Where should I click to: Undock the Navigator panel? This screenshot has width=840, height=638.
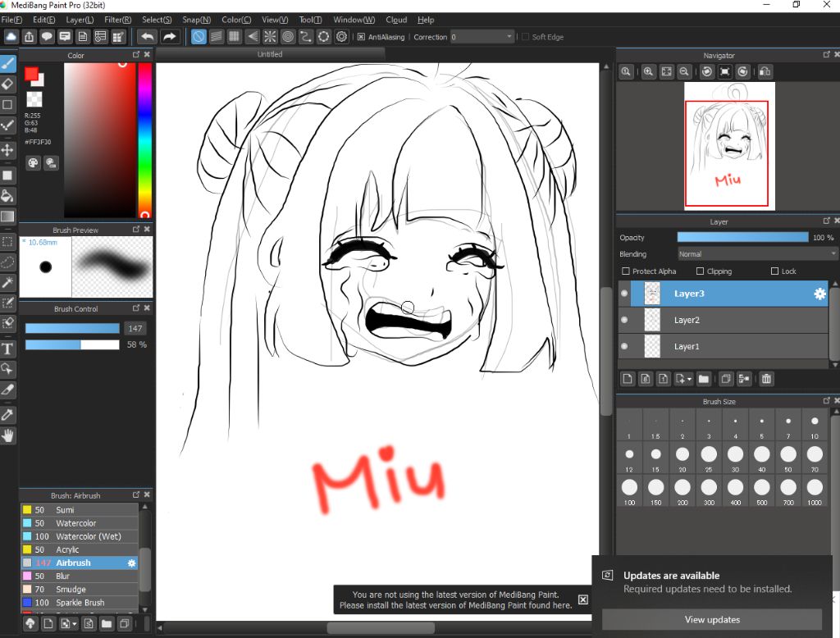point(826,55)
